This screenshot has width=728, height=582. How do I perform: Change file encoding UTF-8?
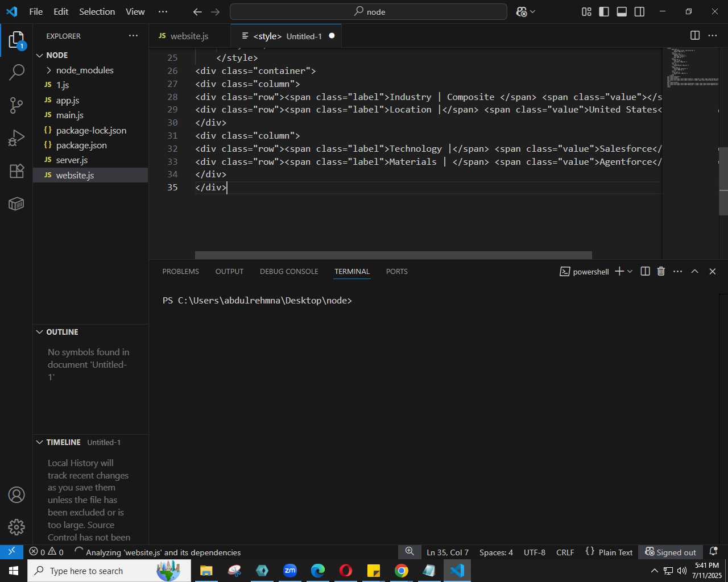(534, 552)
